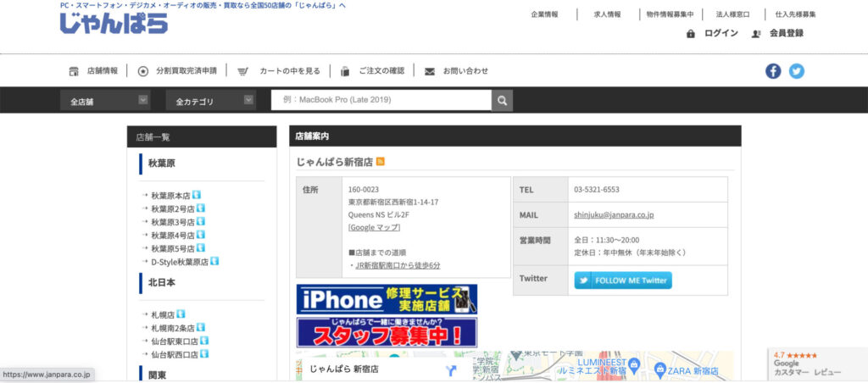Click the Twitter icon next to 札幌店
868x383 pixels.
181,314
